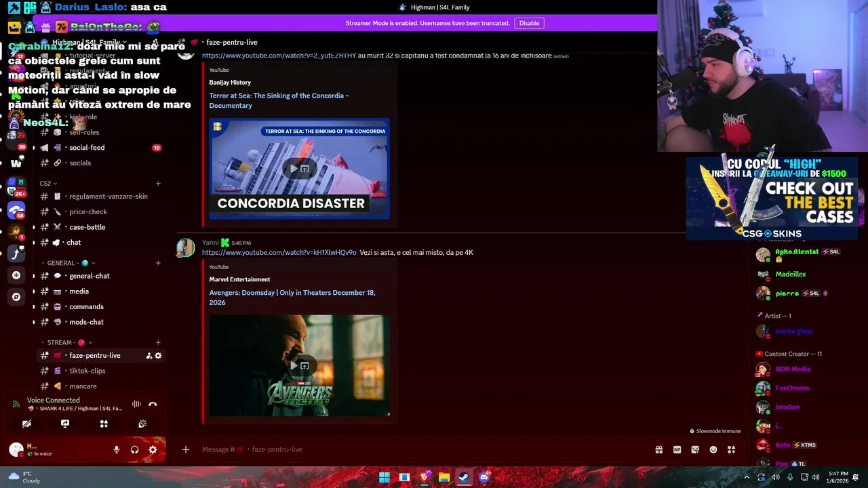This screenshot has width=868, height=488.
Task: Collapse the CS2 category
Action: [x=48, y=184]
